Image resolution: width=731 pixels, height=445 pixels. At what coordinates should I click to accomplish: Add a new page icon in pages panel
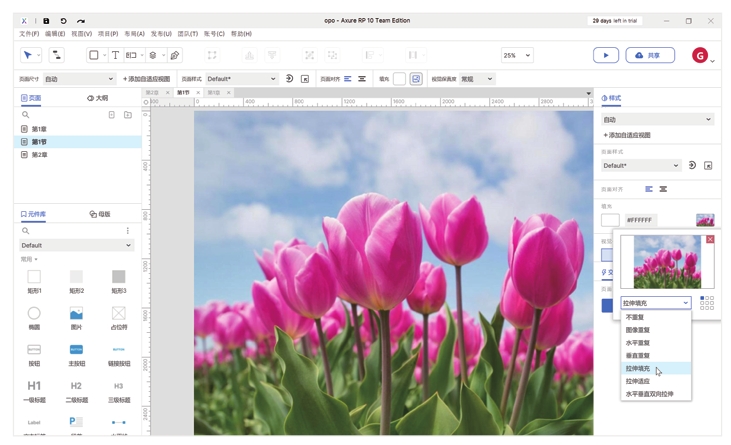tap(112, 115)
